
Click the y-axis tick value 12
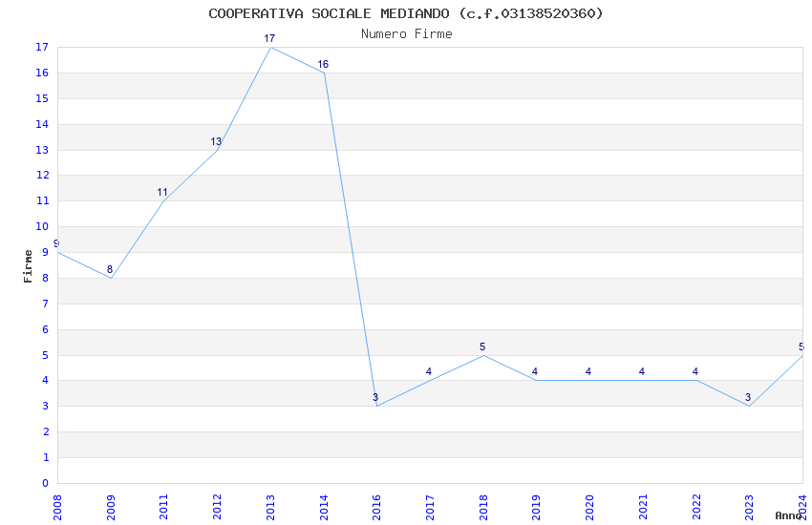[x=42, y=175]
